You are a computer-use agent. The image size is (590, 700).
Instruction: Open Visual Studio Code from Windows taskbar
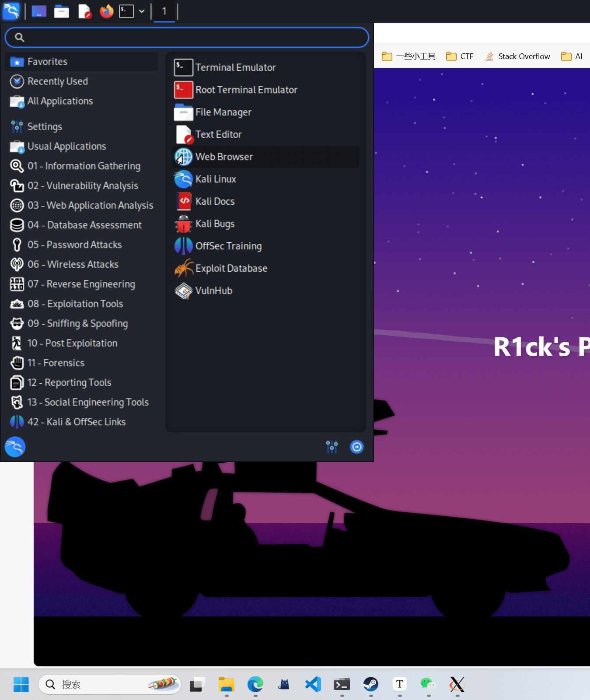point(313,684)
